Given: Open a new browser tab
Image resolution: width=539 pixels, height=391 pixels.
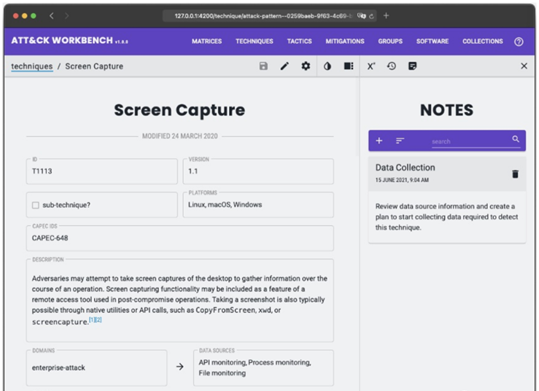Looking at the screenshot, I should 386,15.
